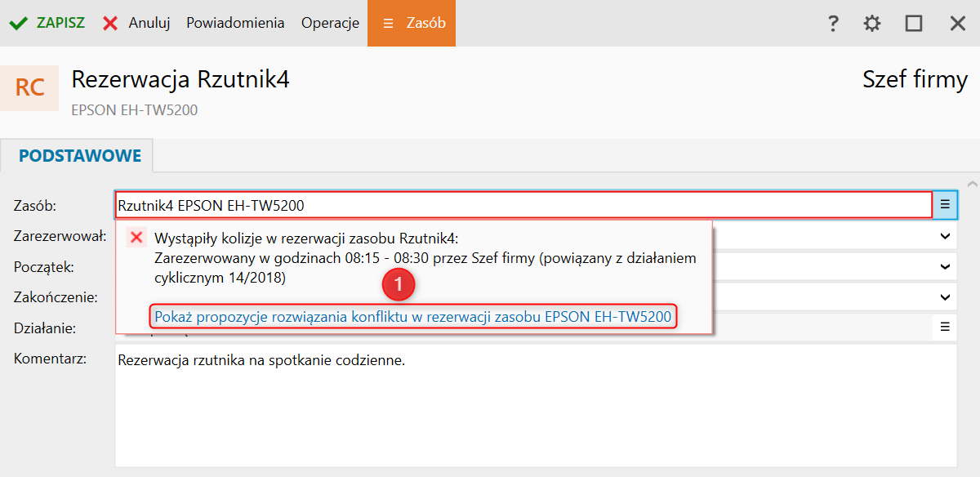Click into the Zasób input field
980x477 pixels.
(523, 205)
